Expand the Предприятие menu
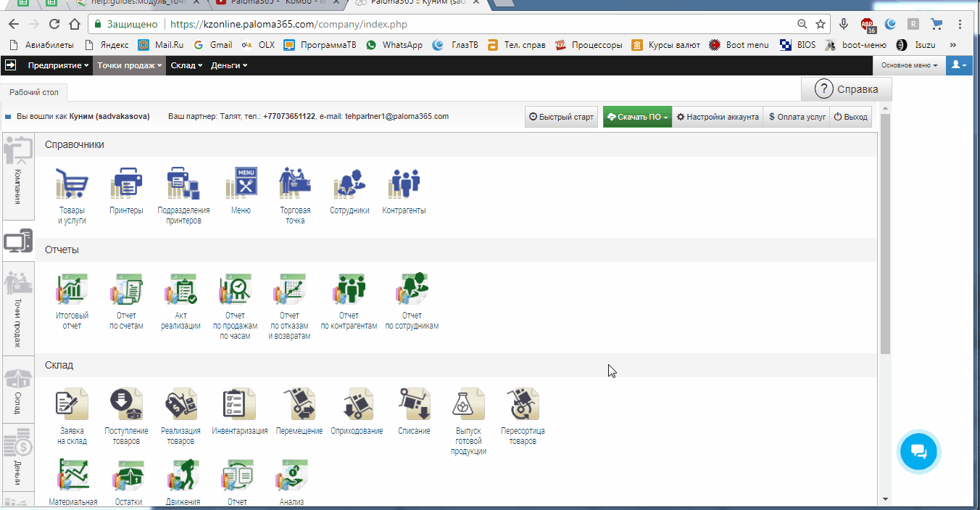 coord(58,65)
